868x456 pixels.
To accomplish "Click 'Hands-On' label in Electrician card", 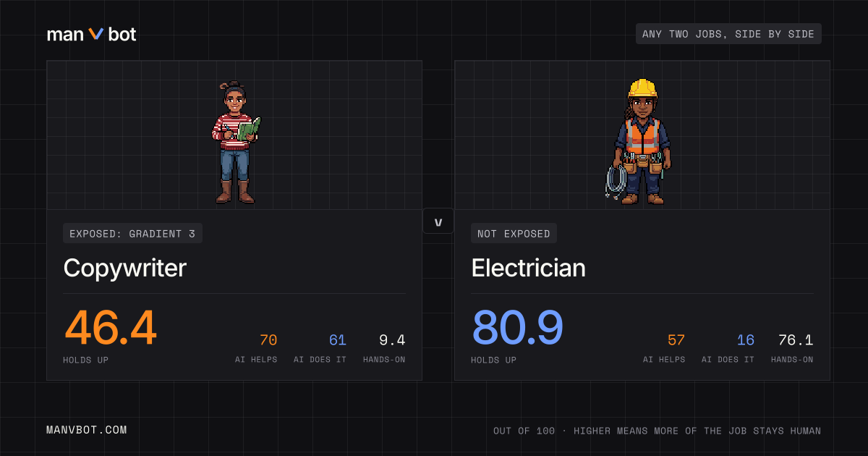I will point(792,360).
